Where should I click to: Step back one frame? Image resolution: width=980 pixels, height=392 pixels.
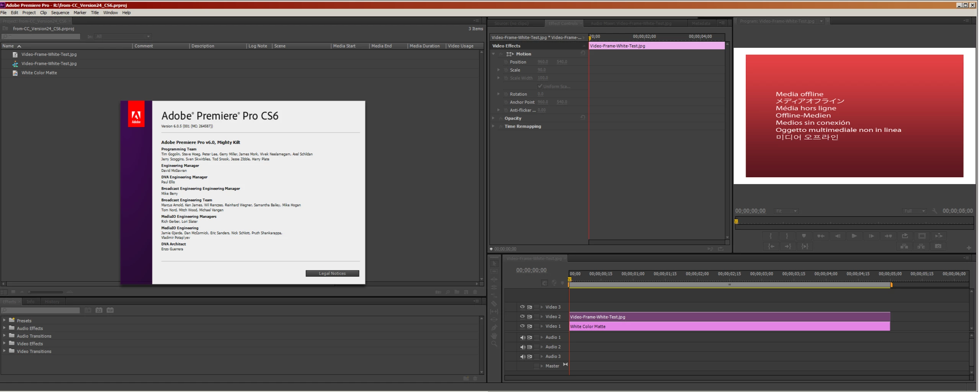pyautogui.click(x=838, y=236)
